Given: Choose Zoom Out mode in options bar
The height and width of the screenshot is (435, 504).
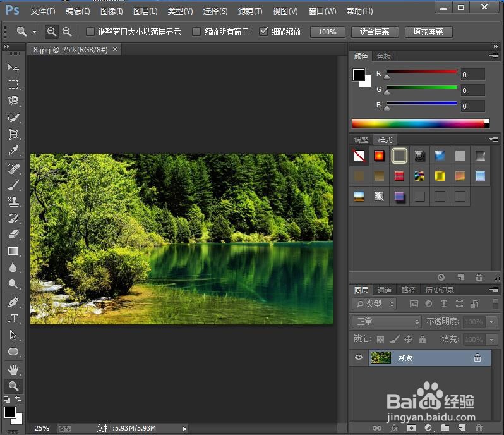Looking at the screenshot, I should (x=67, y=32).
